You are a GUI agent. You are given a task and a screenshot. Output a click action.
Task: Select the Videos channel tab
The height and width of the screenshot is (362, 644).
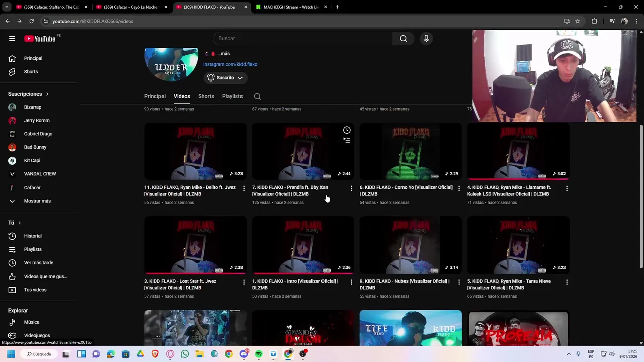(x=182, y=96)
